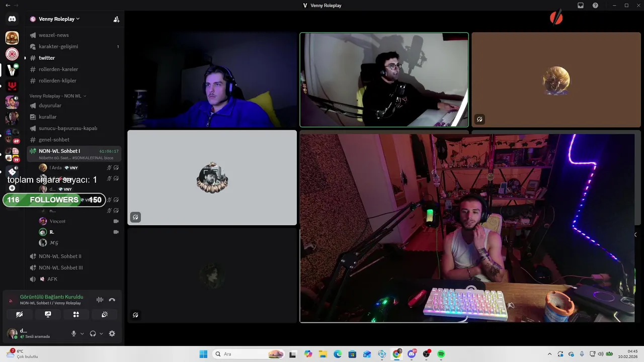Join the AFK voice channel
Screen dimensions: 644x362
[x=74, y=279]
